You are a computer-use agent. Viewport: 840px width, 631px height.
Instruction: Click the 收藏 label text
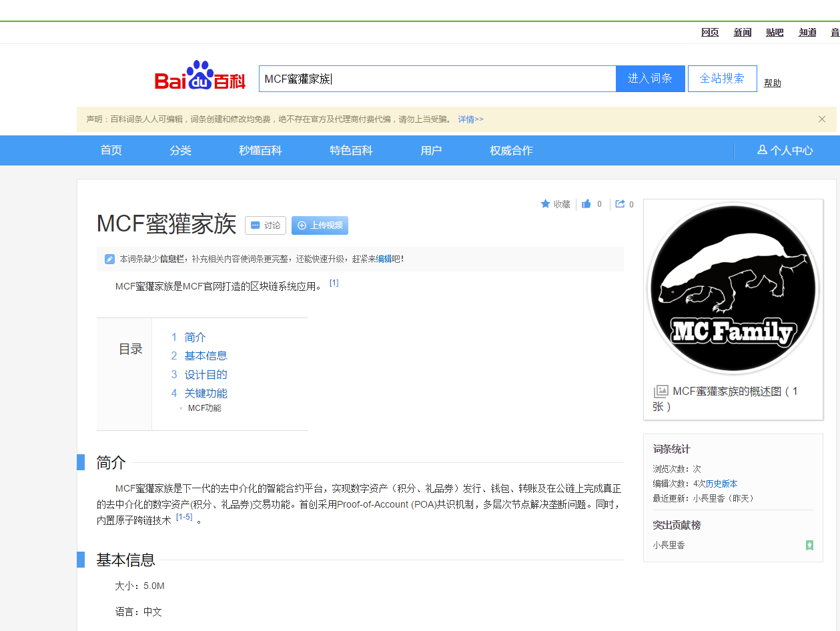(562, 204)
